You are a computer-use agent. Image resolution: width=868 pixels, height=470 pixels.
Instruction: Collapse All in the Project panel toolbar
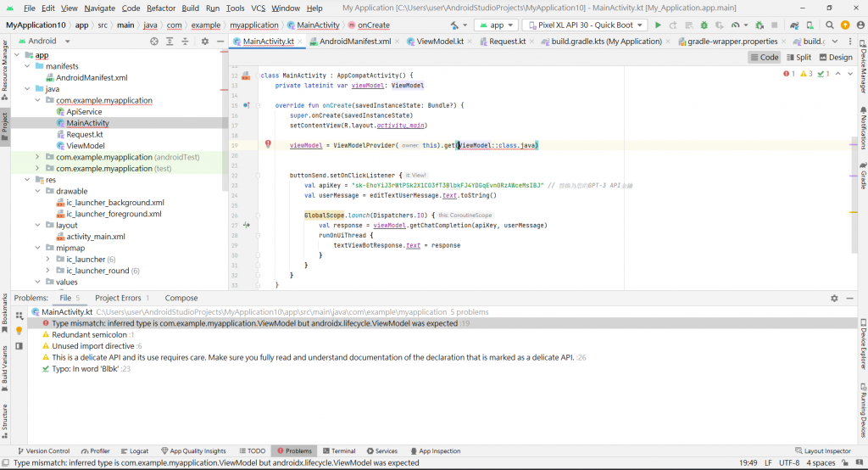coord(185,41)
